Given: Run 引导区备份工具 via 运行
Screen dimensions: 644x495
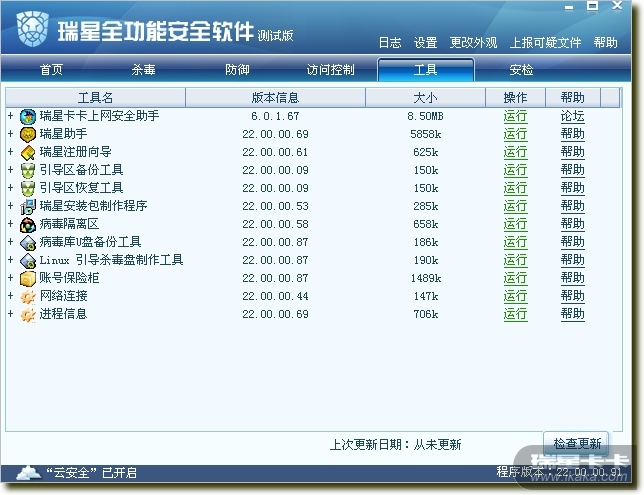Looking at the screenshot, I should [515, 170].
